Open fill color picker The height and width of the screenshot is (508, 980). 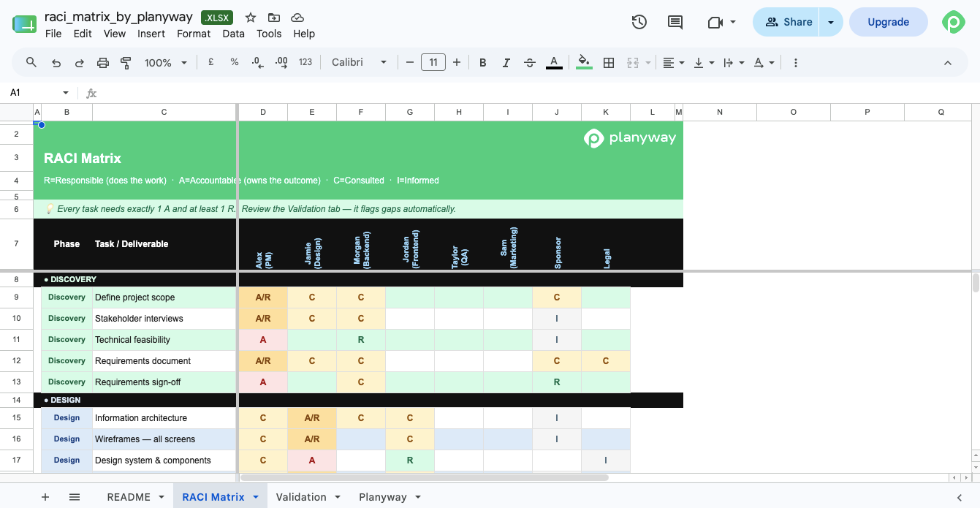click(x=584, y=63)
